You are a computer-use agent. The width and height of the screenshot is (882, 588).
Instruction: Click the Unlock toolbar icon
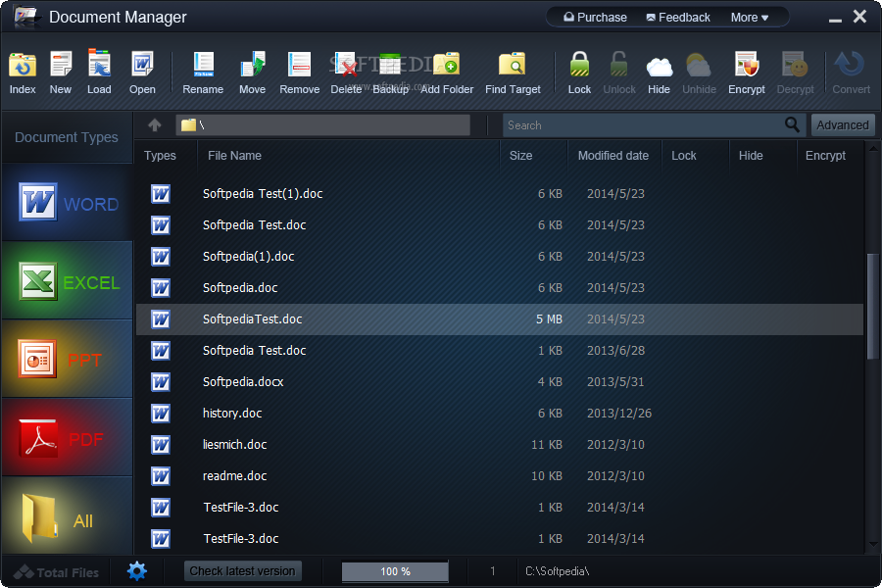coord(618,64)
